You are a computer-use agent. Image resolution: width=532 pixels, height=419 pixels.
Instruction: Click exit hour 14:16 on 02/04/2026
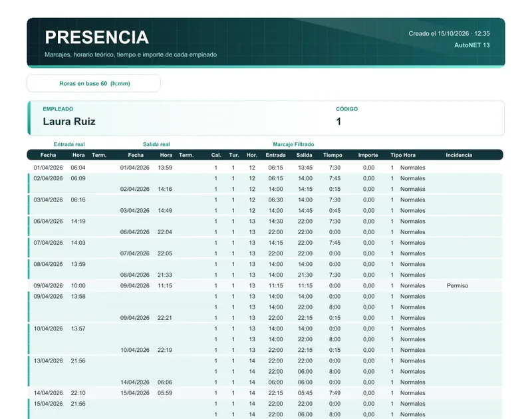click(x=165, y=189)
